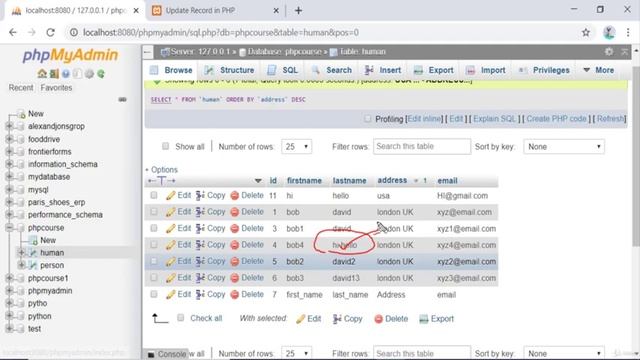
Task: Click the Check all link
Action: 206,318
